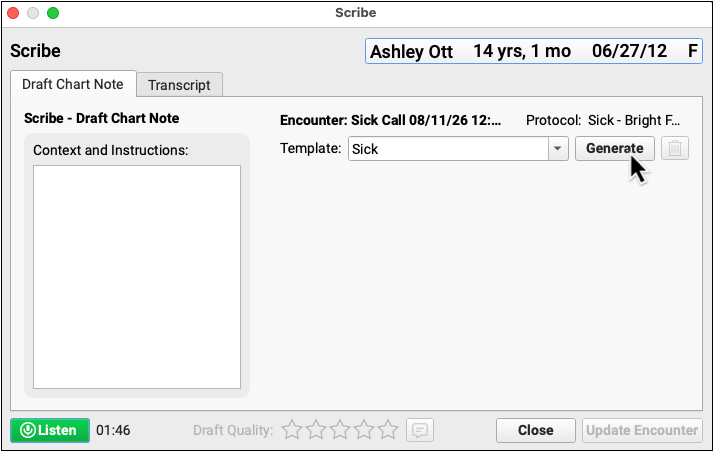Close the Scribe dialog with Close button

tap(536, 430)
